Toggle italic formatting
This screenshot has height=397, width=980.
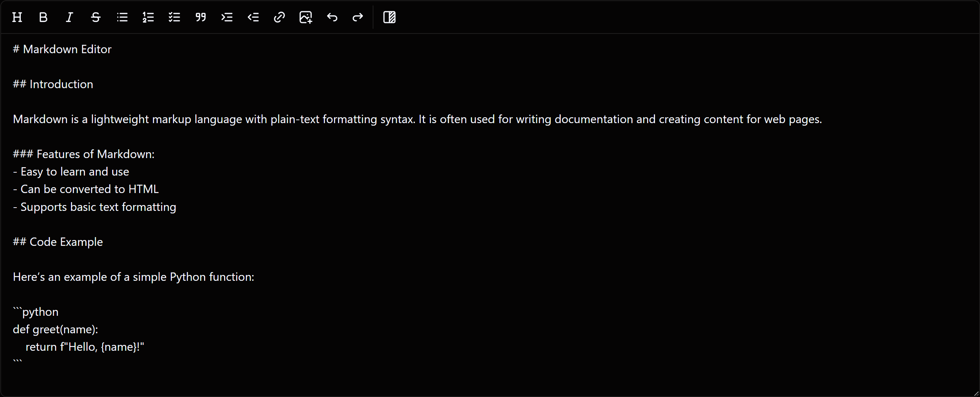69,17
